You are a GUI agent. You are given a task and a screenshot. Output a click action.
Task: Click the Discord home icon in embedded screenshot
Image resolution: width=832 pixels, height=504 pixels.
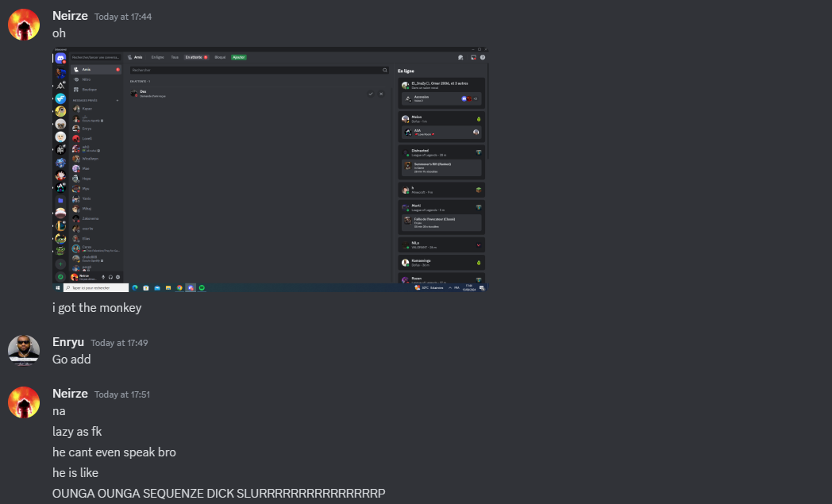(x=60, y=58)
